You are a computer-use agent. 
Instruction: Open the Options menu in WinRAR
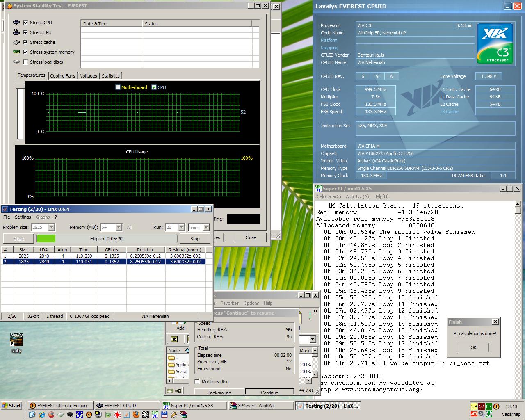pyautogui.click(x=251, y=303)
